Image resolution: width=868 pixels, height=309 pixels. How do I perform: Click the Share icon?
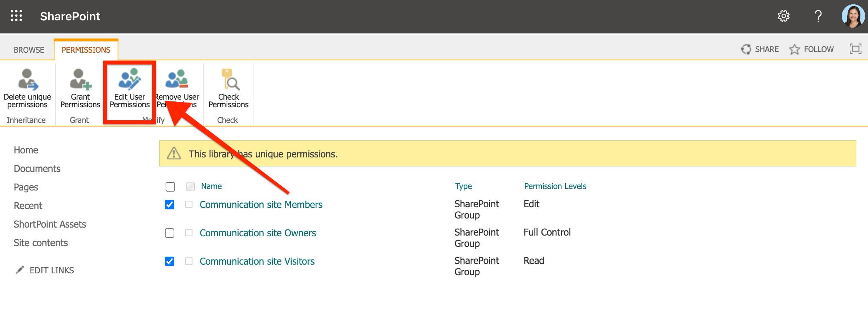point(746,49)
